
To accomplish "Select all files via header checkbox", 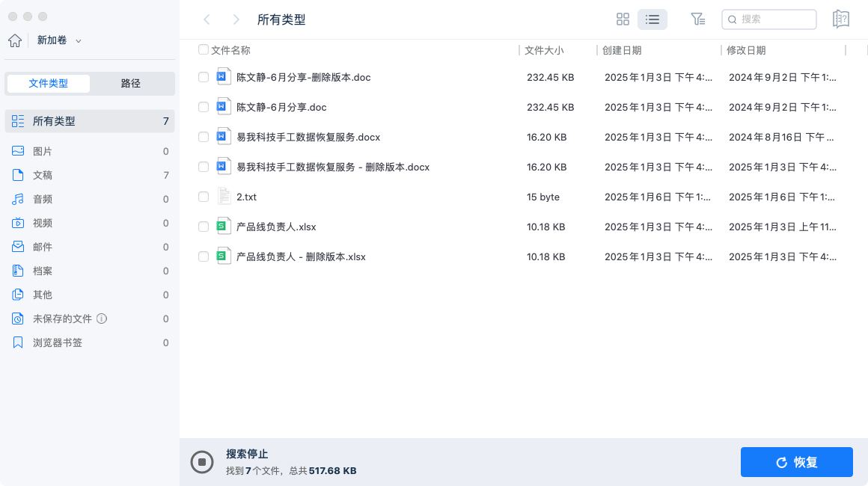I will [x=204, y=50].
